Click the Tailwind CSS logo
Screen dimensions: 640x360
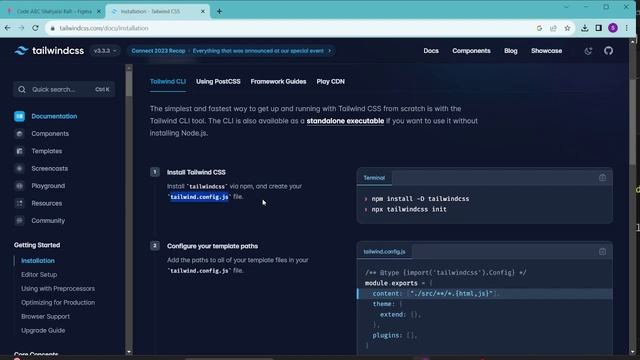(49, 51)
